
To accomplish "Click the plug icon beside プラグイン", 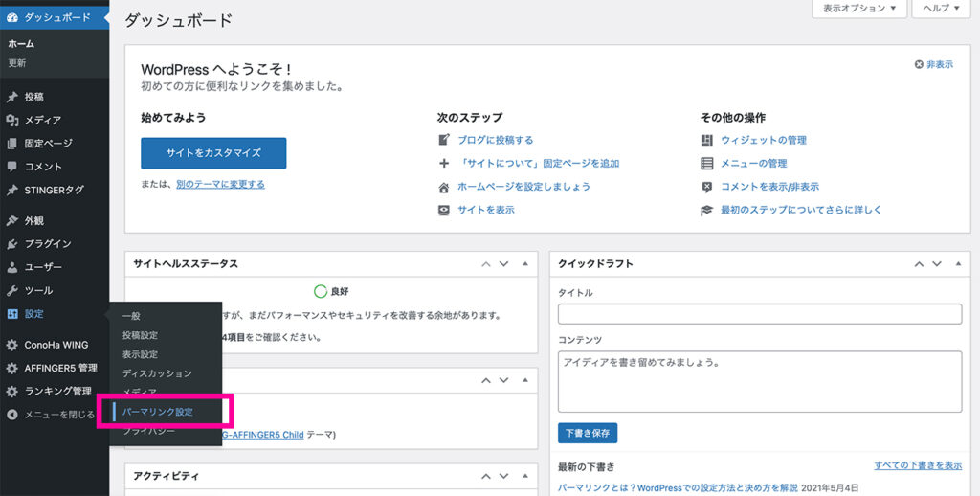I will click(11, 244).
